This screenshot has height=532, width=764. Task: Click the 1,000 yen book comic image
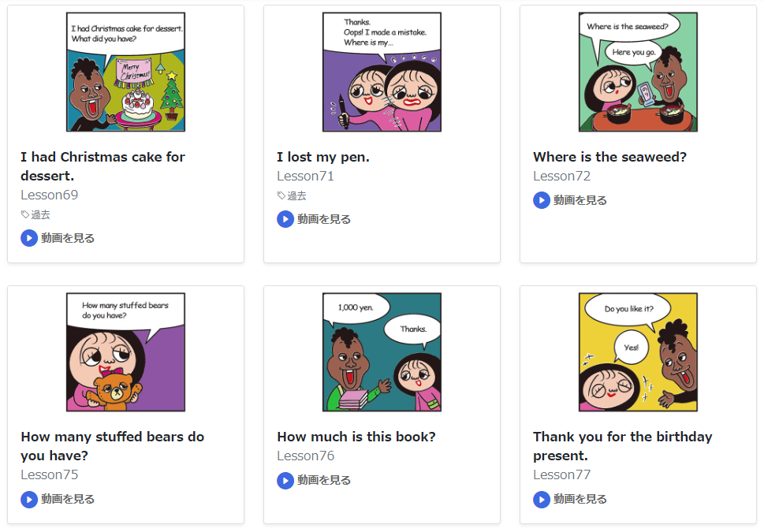[x=382, y=352]
